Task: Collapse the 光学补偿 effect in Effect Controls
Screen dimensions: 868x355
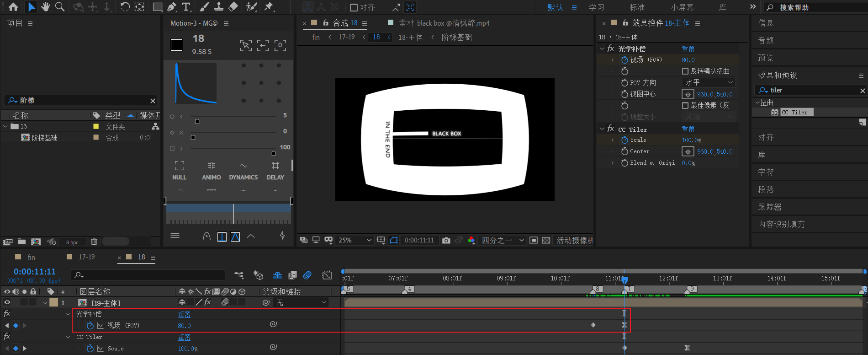Action: click(602, 48)
